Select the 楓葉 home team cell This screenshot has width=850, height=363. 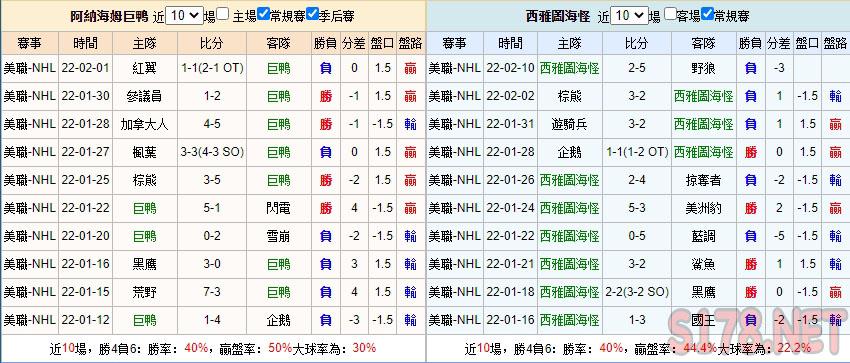(144, 152)
